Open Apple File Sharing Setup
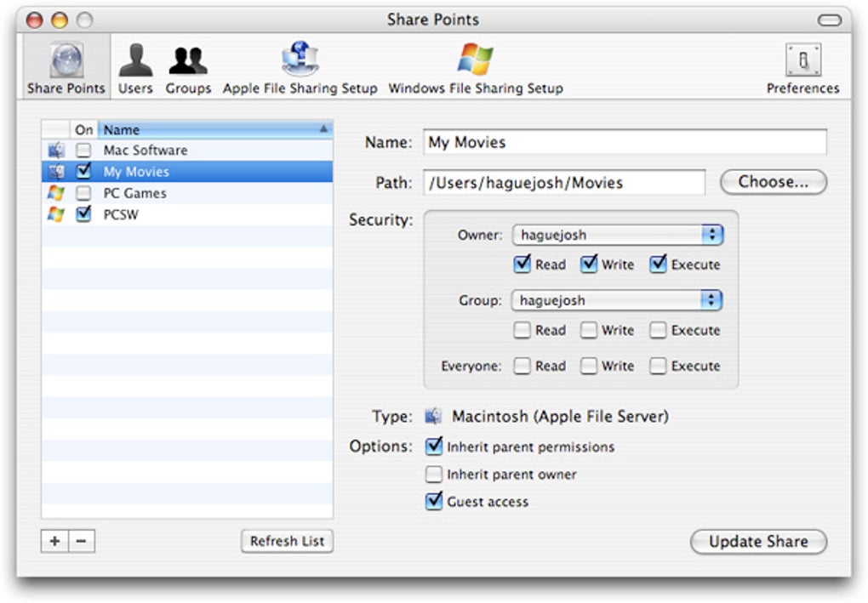 [x=300, y=68]
